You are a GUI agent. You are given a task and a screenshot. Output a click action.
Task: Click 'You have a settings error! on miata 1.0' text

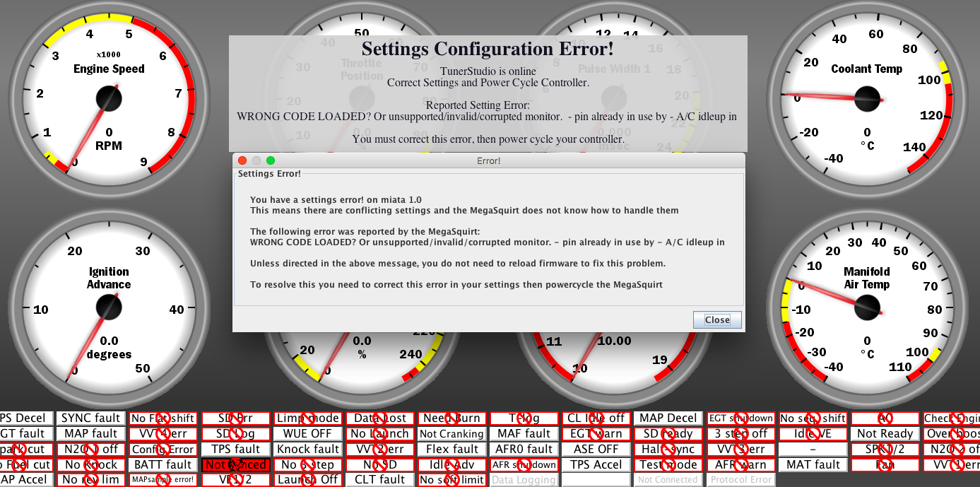[x=336, y=199]
